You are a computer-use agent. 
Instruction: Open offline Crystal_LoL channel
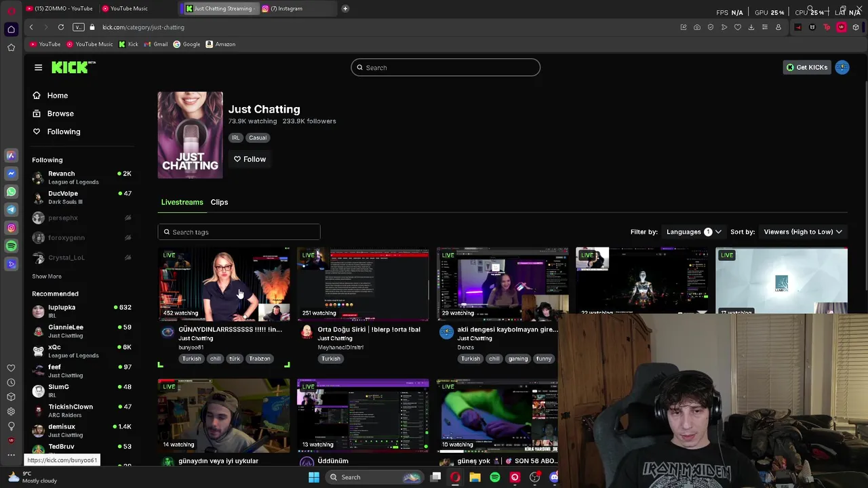81,258
